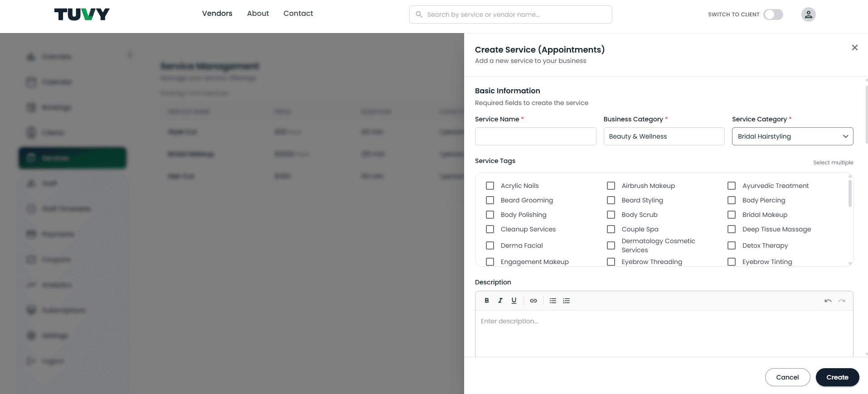The image size is (868, 394).
Task: Check the Derma Facial tag
Action: [490, 245]
